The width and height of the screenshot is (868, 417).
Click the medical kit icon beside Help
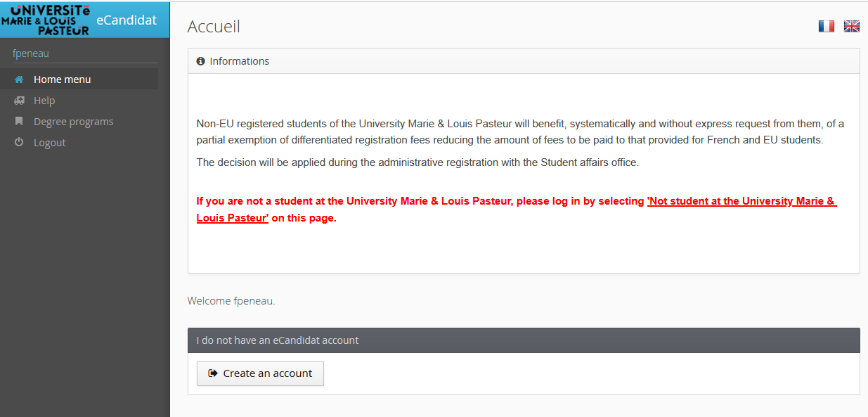(x=19, y=101)
